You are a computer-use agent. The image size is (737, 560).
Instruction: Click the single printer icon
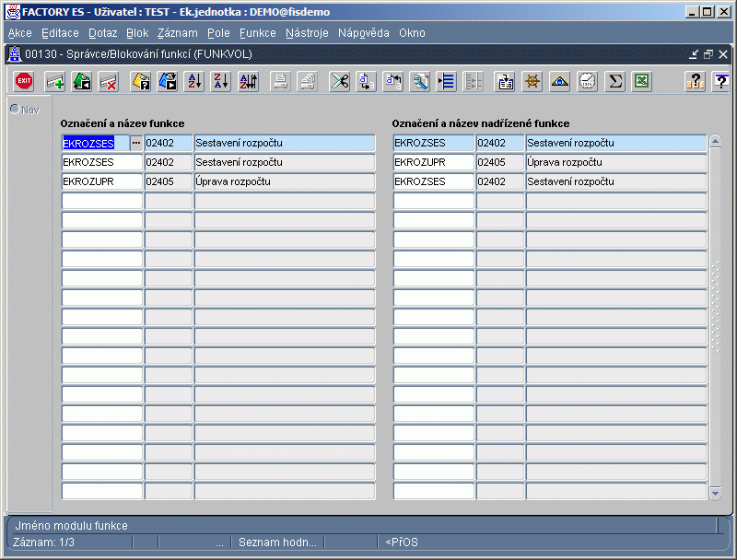click(281, 81)
